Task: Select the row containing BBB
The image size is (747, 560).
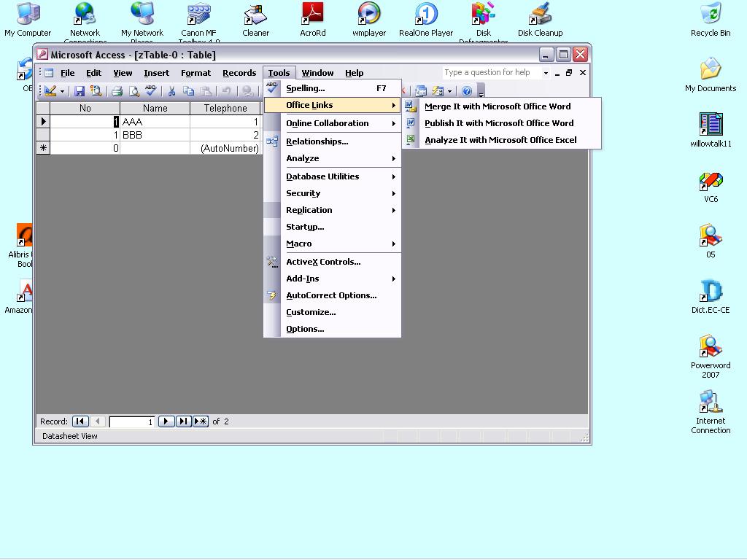Action: click(x=44, y=135)
